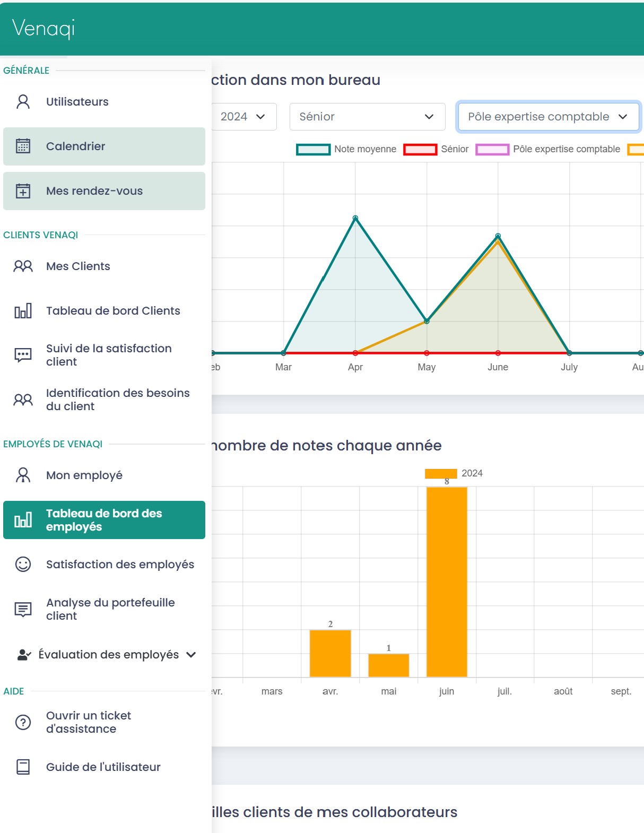Open the 2024 year dropdown
Screen dimensions: 644x833
243,117
